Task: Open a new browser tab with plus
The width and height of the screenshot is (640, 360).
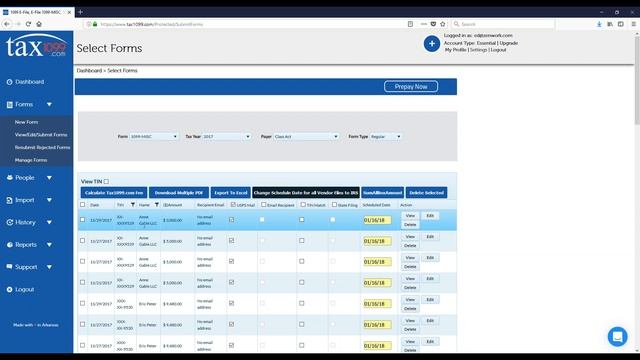Action: (x=80, y=12)
